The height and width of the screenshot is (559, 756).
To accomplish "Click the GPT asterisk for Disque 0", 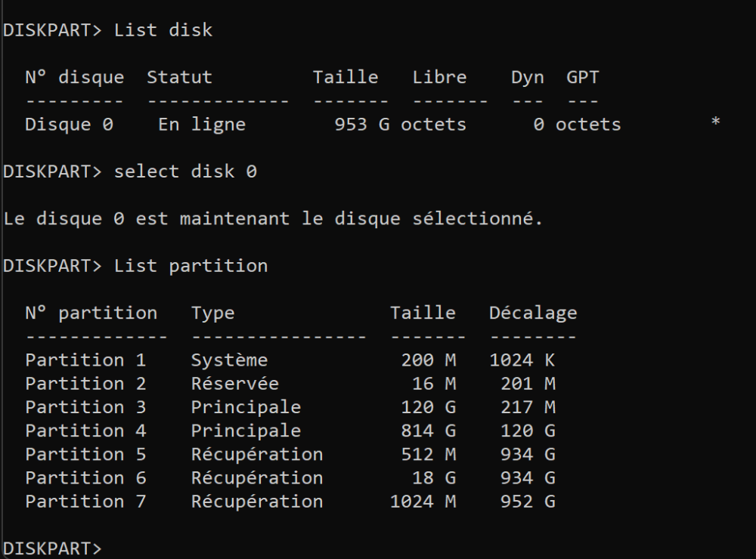I will point(714,123).
